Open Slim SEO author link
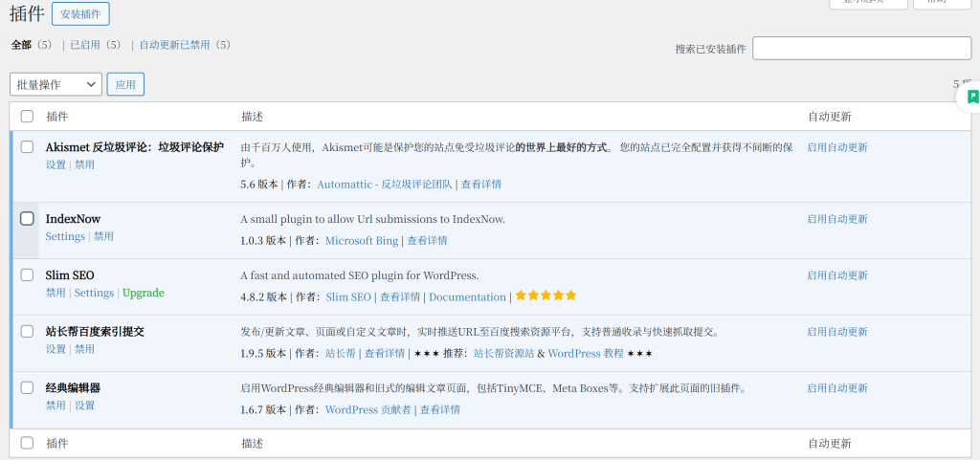This screenshot has width=980, height=460. pyautogui.click(x=348, y=297)
